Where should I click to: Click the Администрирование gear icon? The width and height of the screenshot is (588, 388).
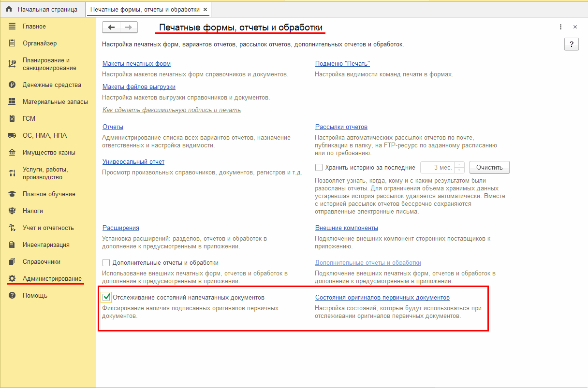[x=12, y=278]
